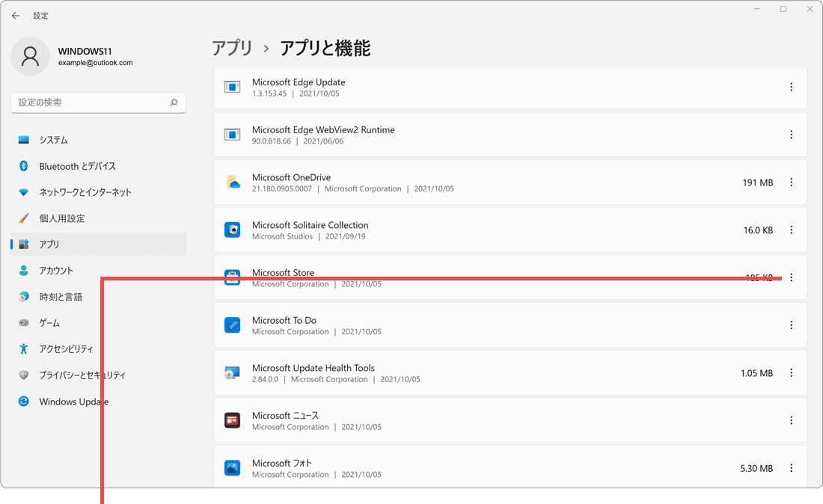Image resolution: width=823 pixels, height=504 pixels.
Task: Click the search magnifier icon
Action: click(x=174, y=102)
